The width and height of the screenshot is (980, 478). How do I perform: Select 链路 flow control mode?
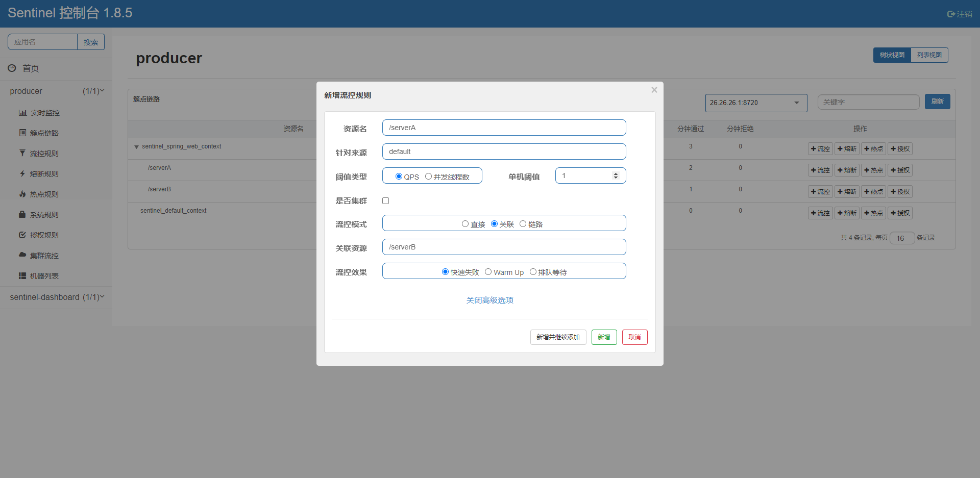[523, 224]
